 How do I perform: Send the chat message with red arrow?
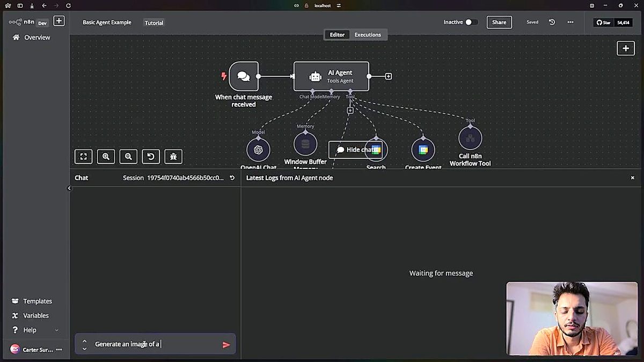(x=226, y=345)
